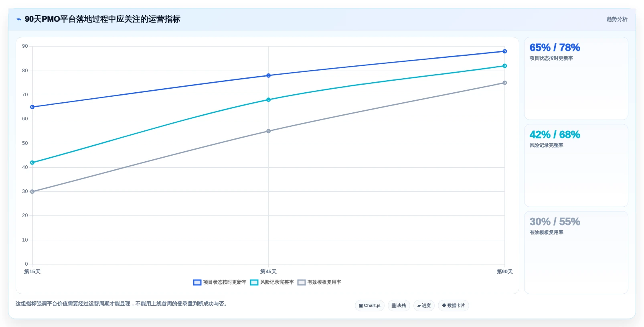Toggle the 风险记录完整率 legend item
This screenshot has width=644, height=327.
[x=272, y=282]
